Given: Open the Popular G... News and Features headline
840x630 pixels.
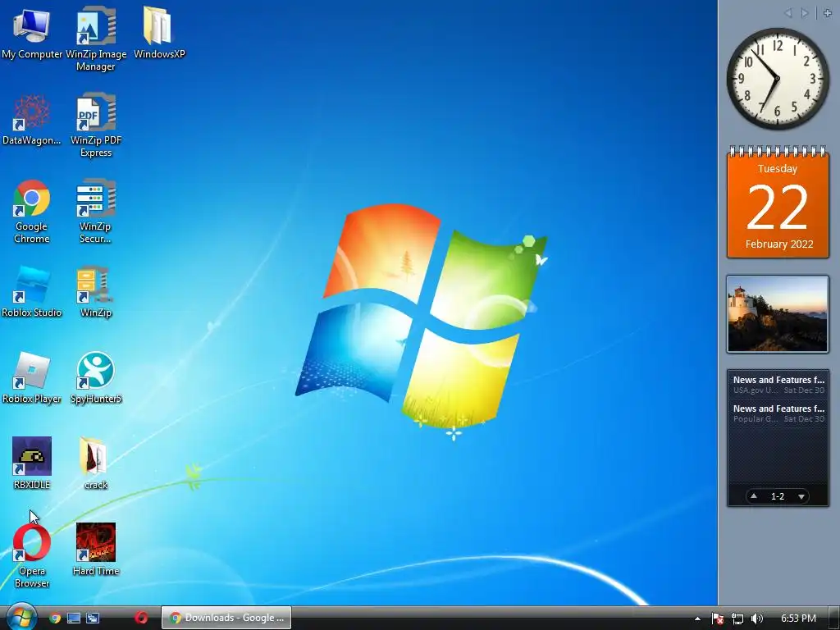Looking at the screenshot, I should pyautogui.click(x=778, y=413).
